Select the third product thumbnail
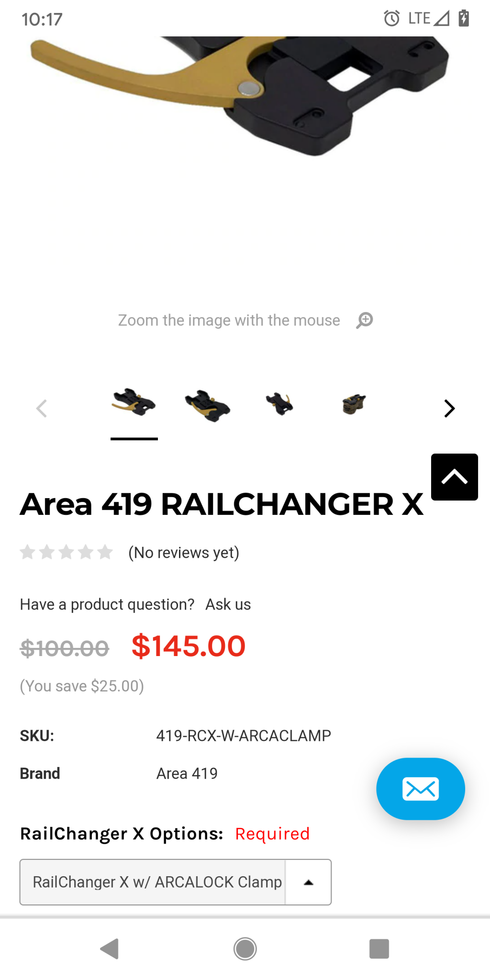Screen dimensions: 490x980 coord(280,404)
